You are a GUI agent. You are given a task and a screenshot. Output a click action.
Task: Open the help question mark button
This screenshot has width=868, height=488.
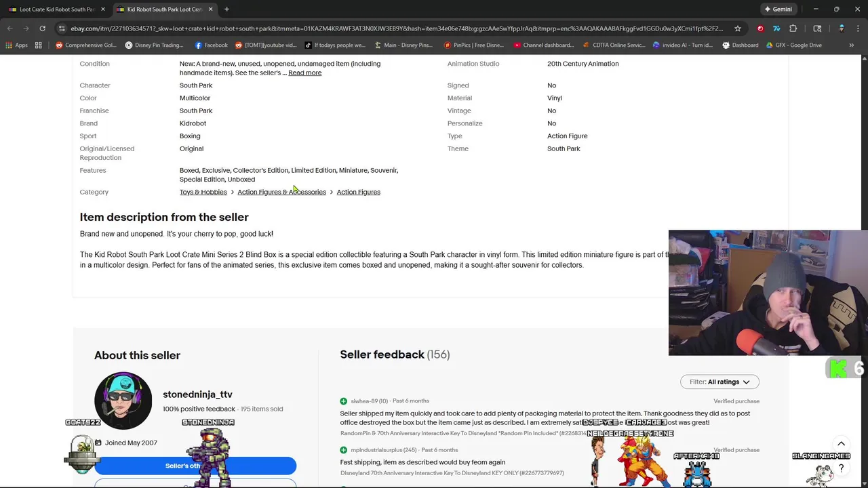pos(841,468)
